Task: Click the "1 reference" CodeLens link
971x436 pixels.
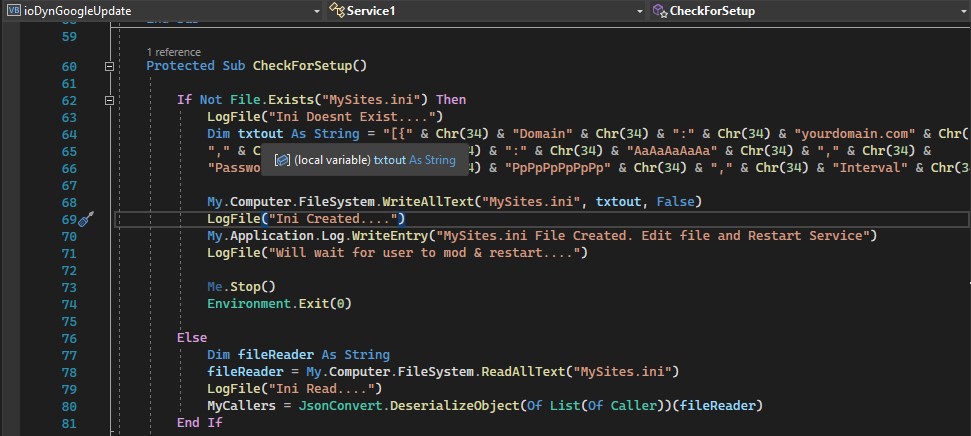Action: coord(173,52)
